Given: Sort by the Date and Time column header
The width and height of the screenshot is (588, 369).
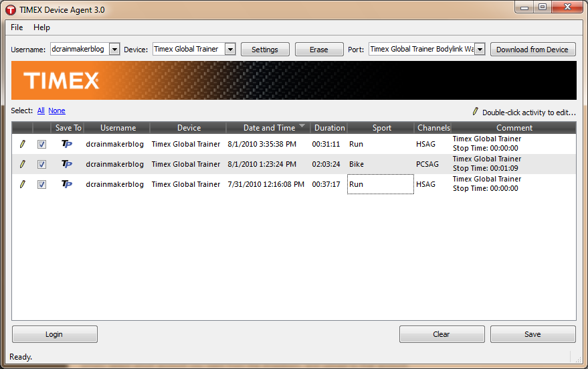Looking at the screenshot, I should tap(270, 128).
